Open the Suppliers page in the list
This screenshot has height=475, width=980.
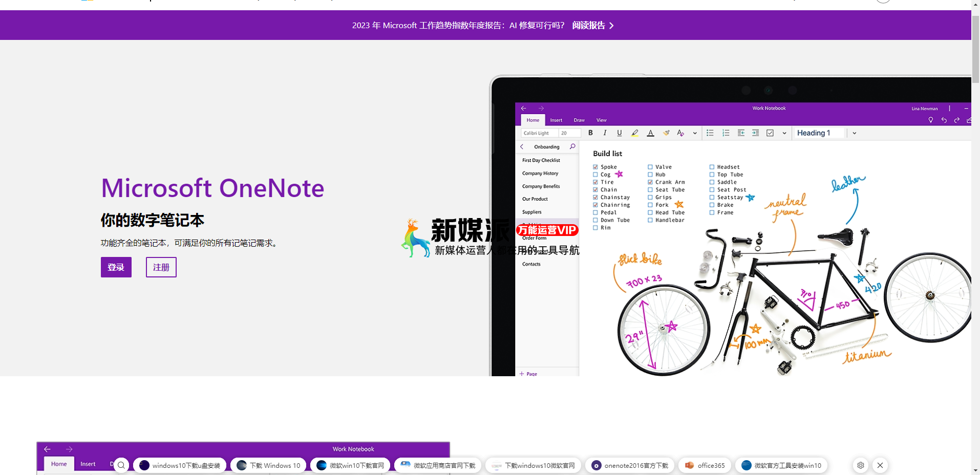tap(532, 212)
